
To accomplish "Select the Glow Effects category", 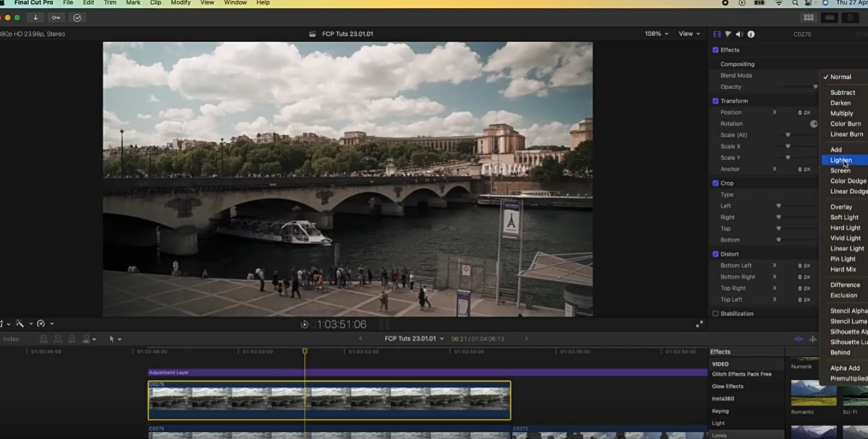I will (727, 386).
